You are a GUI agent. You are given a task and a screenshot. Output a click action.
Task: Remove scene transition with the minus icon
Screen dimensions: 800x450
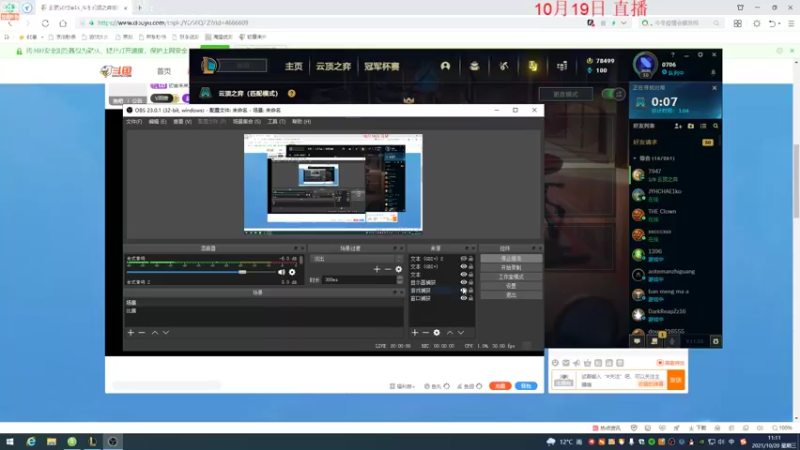(388, 269)
